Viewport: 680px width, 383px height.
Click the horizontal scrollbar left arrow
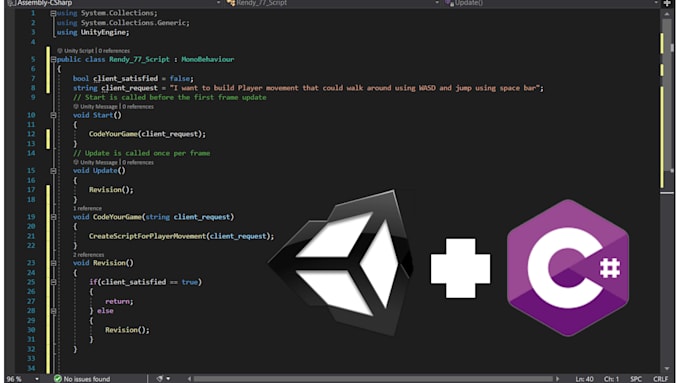190,379
